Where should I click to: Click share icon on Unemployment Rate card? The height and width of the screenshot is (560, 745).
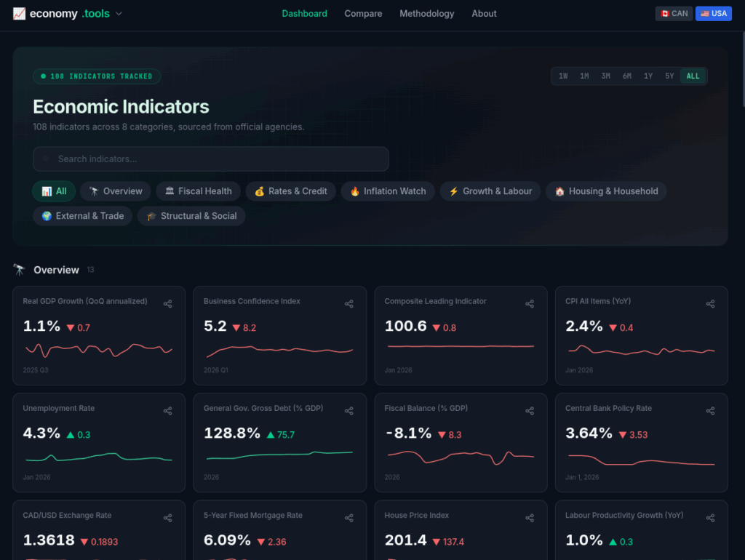coord(168,411)
